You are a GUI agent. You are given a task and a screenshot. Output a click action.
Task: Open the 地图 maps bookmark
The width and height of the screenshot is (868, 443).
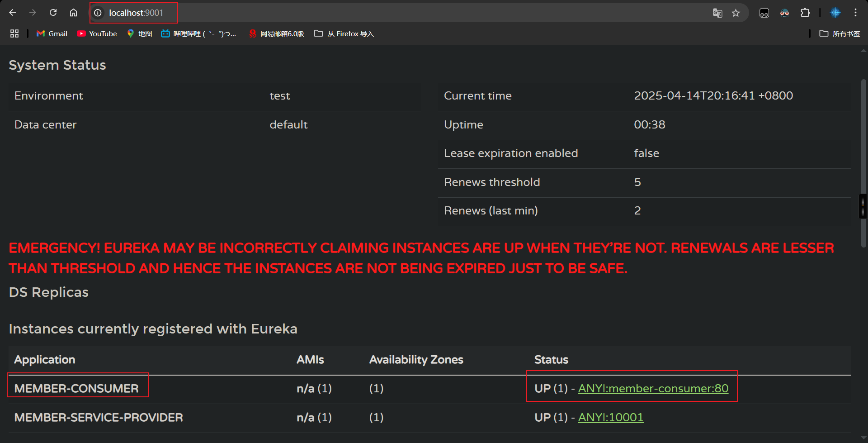click(140, 33)
